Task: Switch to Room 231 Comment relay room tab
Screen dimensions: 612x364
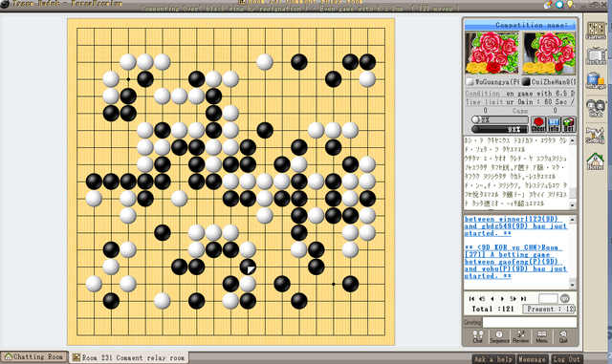Action: pos(129,357)
